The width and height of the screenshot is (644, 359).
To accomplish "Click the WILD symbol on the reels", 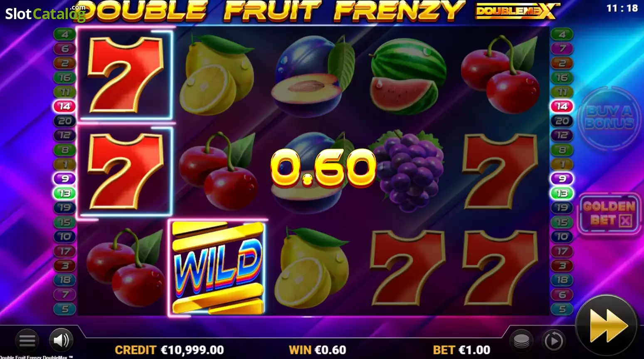I will click(218, 267).
